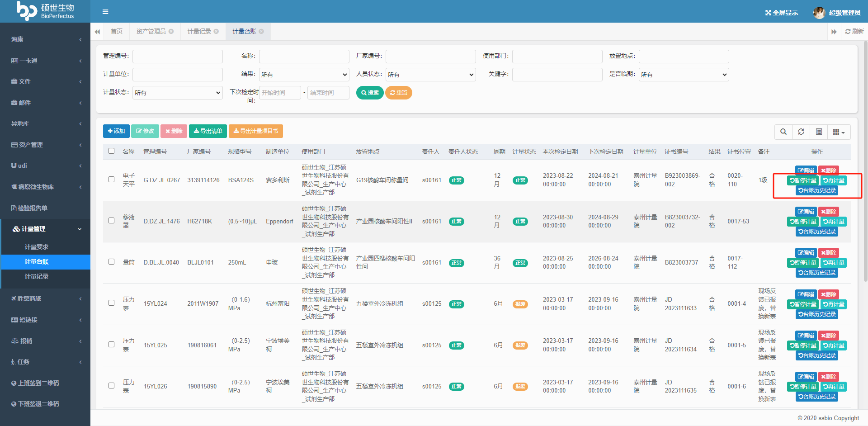The image size is (868, 426).
Task: Click 再计量 for the 量筒 row
Action: (834, 262)
